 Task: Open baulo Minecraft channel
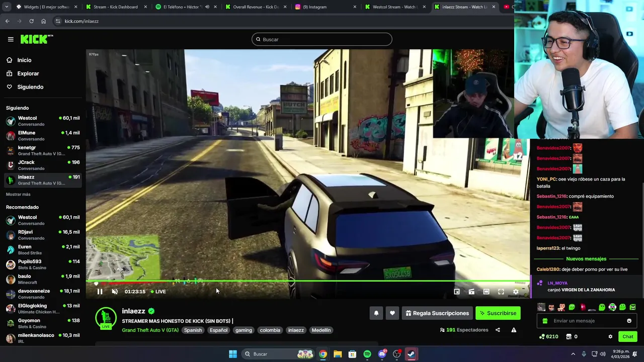pyautogui.click(x=43, y=279)
